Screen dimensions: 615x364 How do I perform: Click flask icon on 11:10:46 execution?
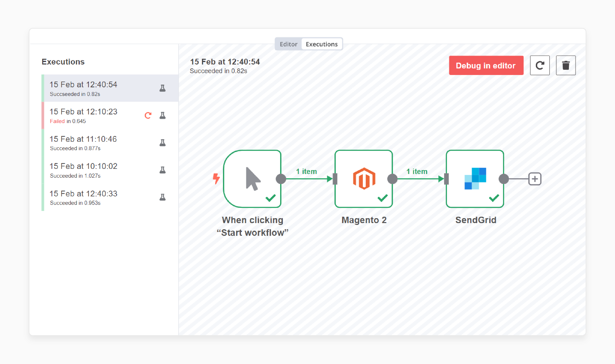[162, 143]
